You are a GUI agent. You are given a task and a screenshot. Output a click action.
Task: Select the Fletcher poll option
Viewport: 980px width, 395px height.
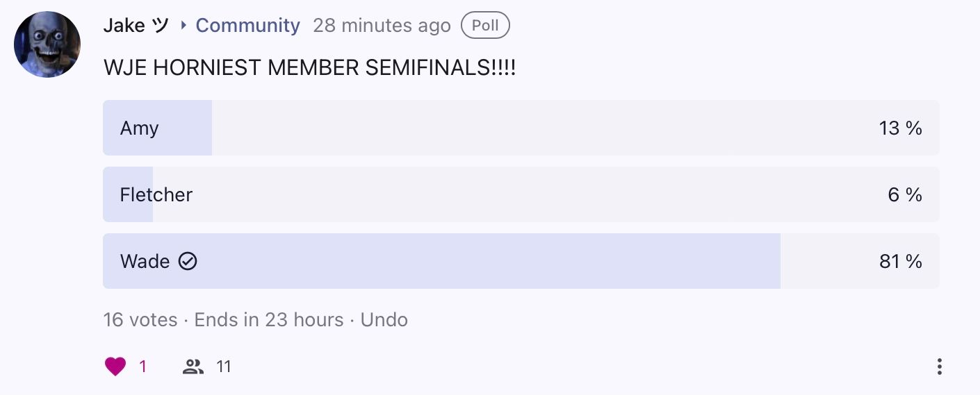pos(521,194)
